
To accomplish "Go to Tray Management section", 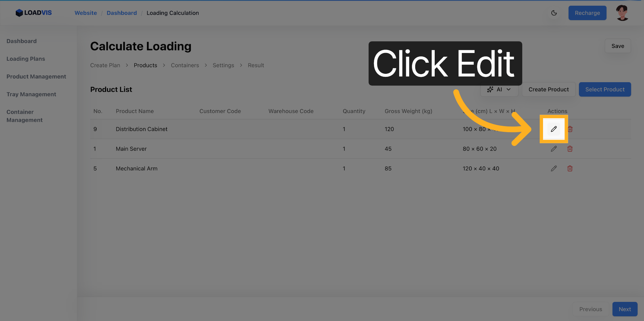I will [31, 94].
